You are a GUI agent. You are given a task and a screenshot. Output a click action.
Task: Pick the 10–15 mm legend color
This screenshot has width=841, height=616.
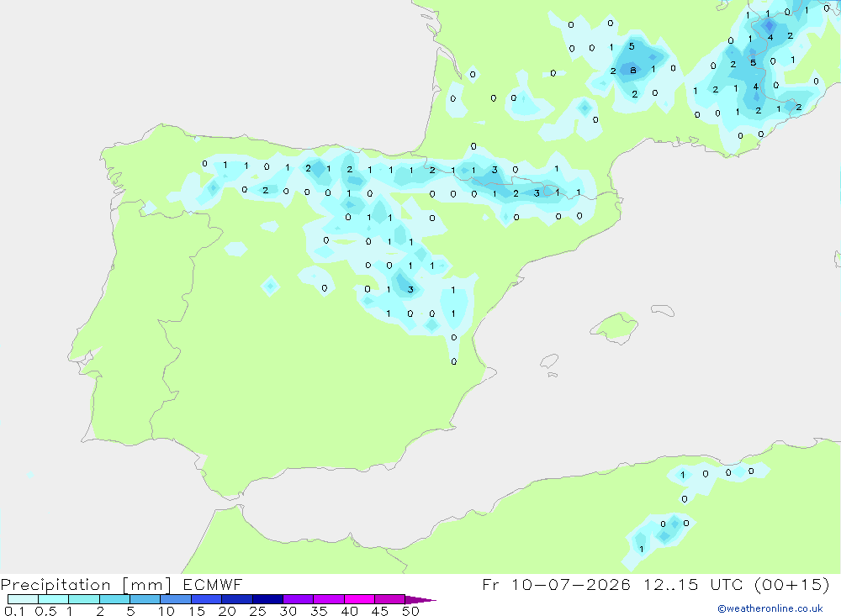click(176, 599)
